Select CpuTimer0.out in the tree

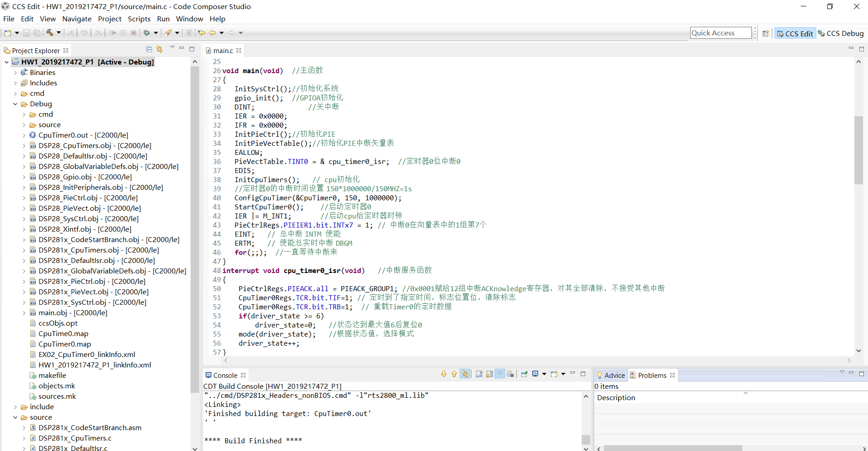(83, 135)
